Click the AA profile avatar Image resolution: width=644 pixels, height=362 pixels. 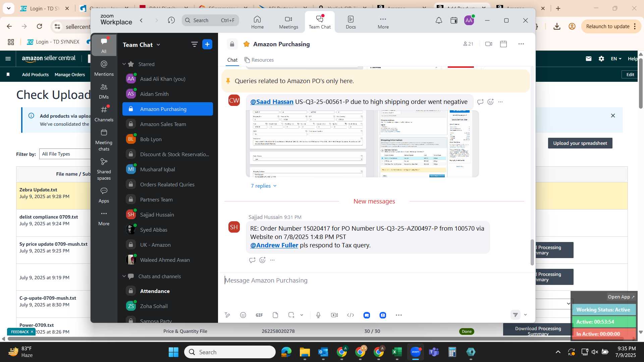[x=469, y=20]
